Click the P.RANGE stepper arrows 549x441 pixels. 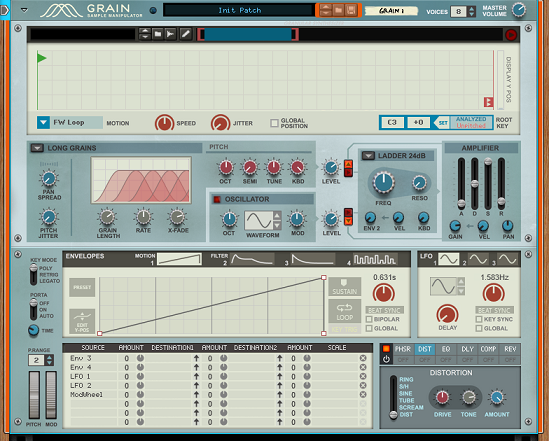(x=49, y=360)
